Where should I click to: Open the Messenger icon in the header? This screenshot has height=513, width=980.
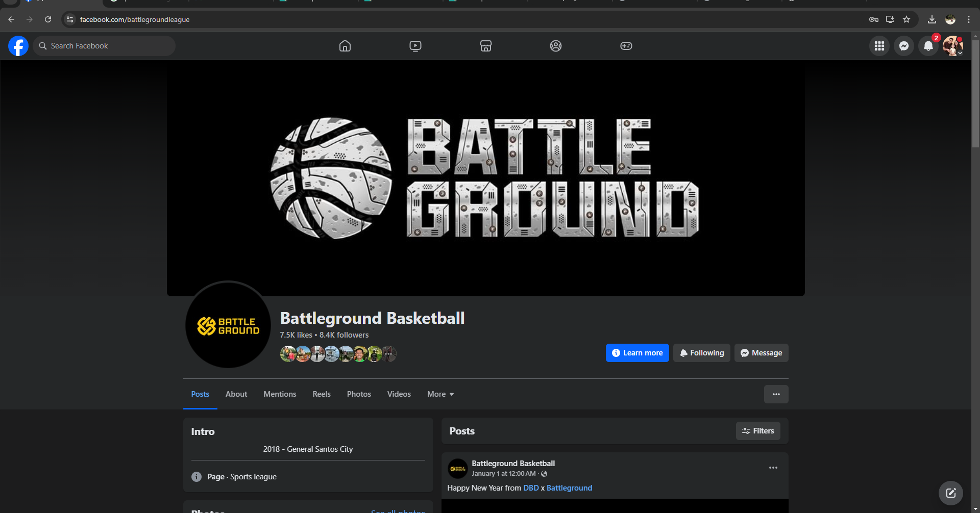[904, 46]
